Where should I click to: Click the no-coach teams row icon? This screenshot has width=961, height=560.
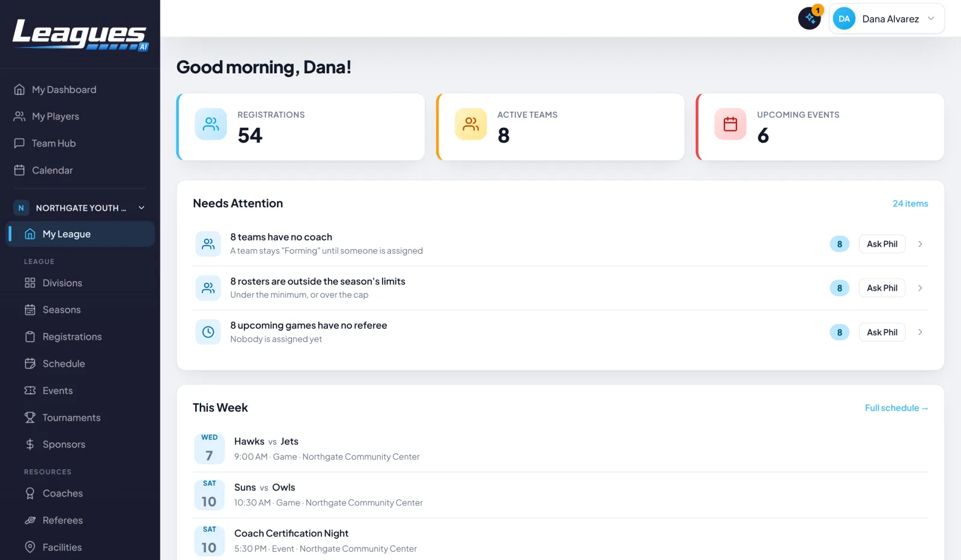pos(208,244)
